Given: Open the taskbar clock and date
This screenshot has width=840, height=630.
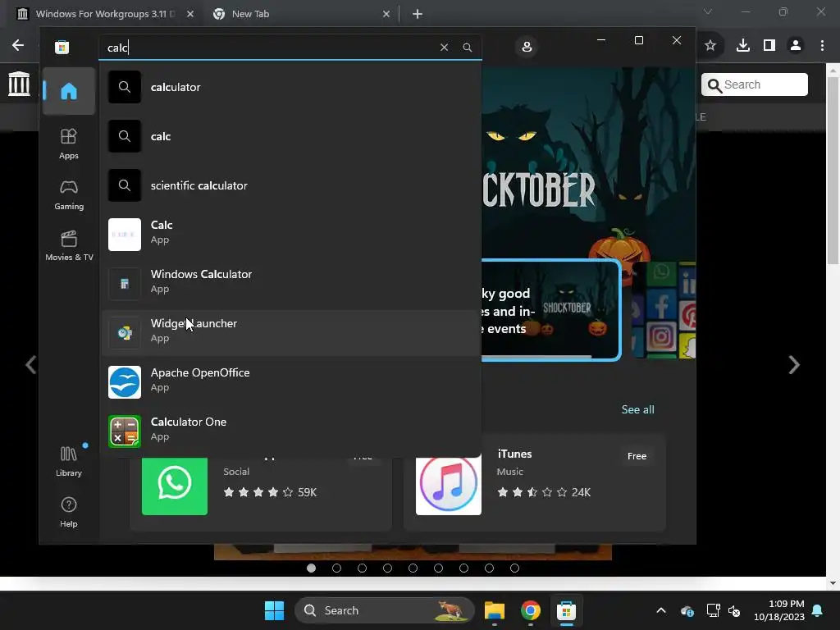Looking at the screenshot, I should coord(779,610).
